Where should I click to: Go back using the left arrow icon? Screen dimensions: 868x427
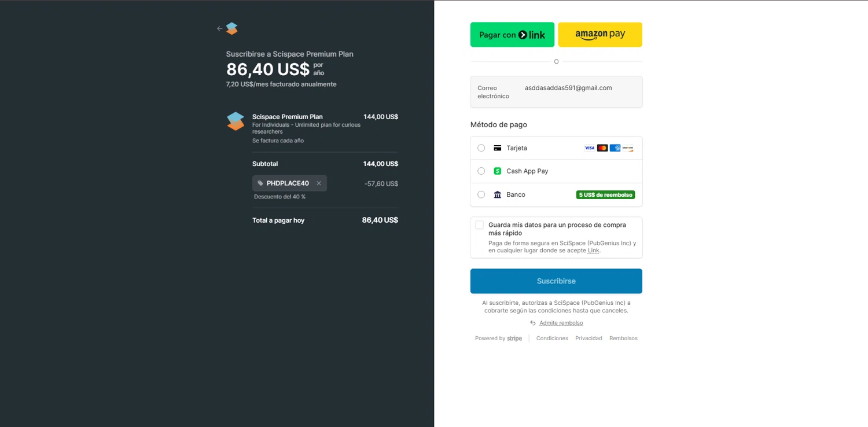pos(219,28)
